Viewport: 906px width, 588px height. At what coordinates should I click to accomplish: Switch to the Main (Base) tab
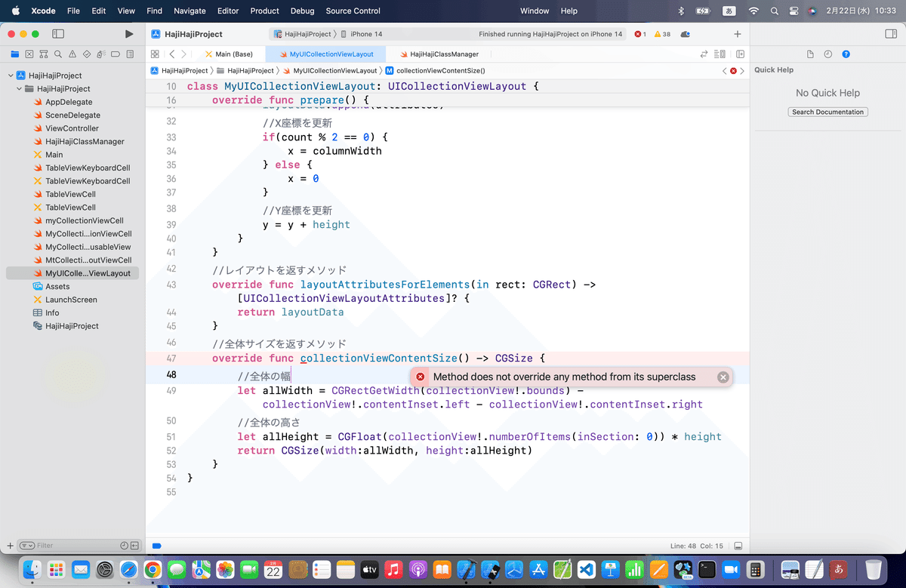229,54
